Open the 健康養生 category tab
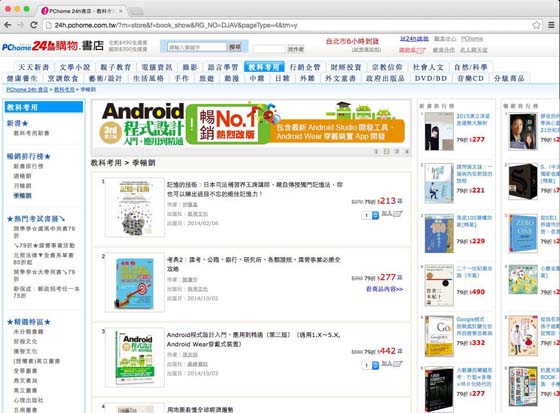The image size is (560, 413). point(22,78)
